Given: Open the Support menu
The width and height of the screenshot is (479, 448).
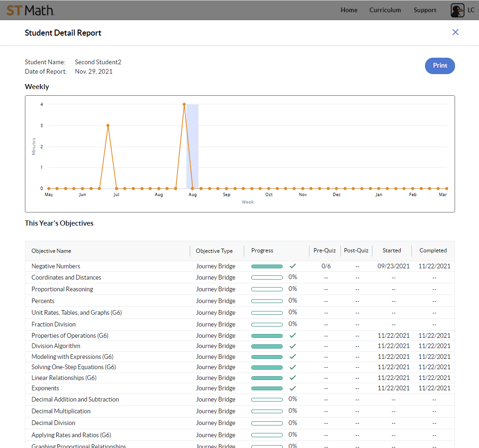Looking at the screenshot, I should click(425, 10).
